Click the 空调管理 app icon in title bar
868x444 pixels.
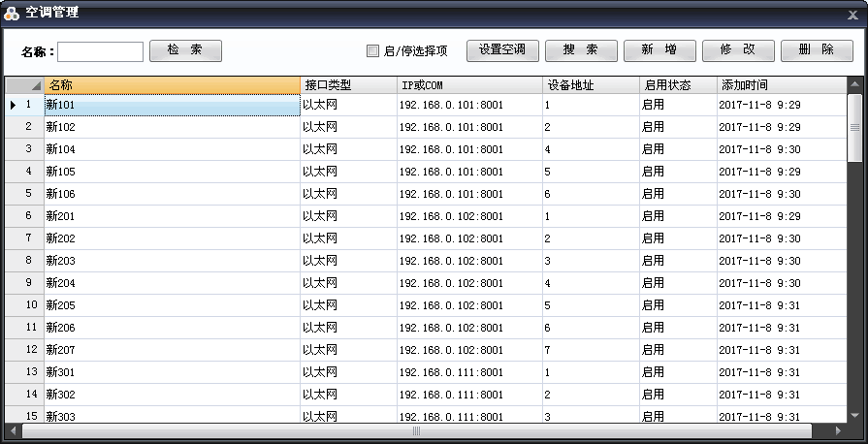click(12, 13)
